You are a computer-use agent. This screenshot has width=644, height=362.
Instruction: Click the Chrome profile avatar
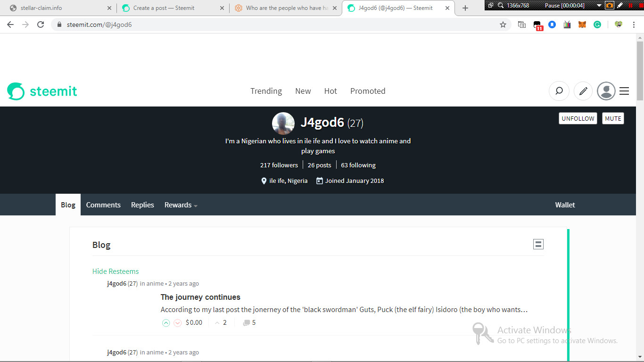618,25
